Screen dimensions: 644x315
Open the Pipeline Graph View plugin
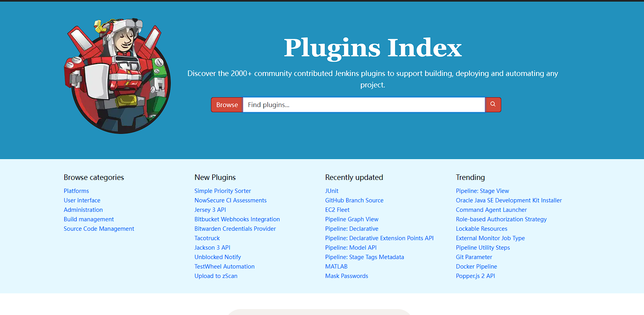coord(352,219)
